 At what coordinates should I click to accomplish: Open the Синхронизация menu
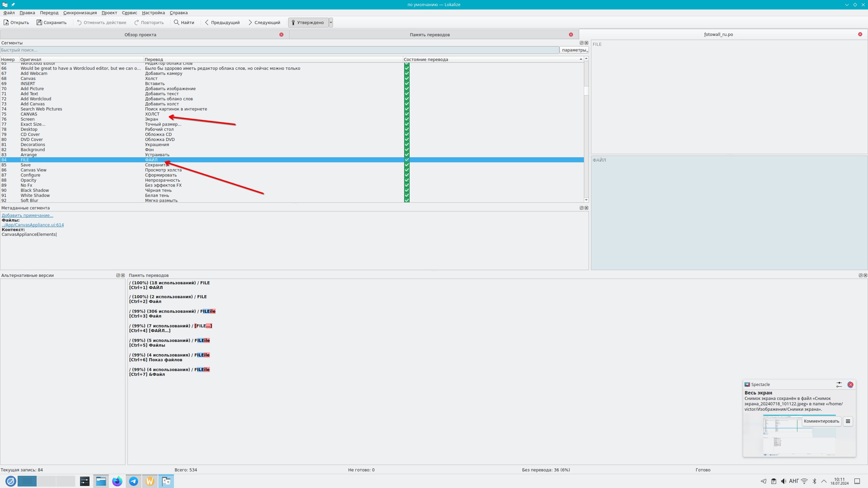point(80,13)
